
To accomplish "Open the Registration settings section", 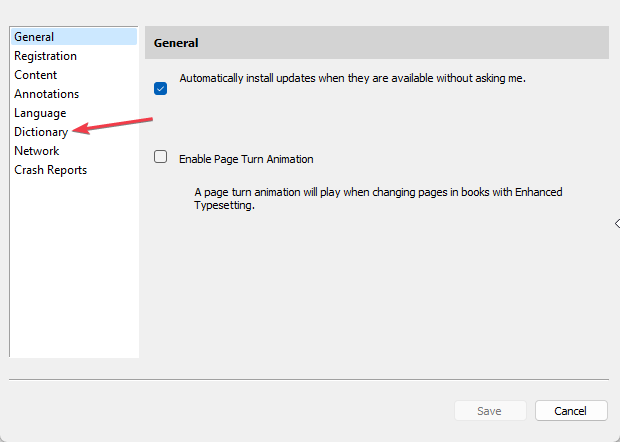I will [45, 56].
